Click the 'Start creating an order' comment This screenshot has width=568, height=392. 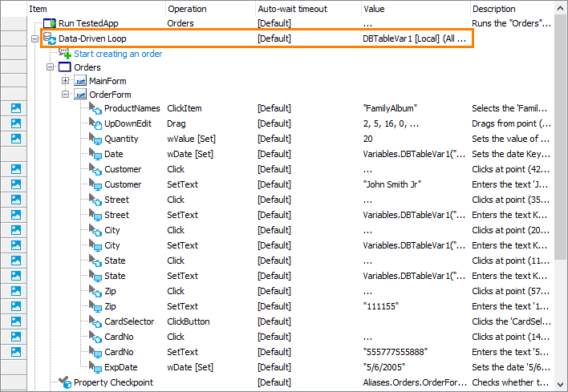(x=118, y=54)
